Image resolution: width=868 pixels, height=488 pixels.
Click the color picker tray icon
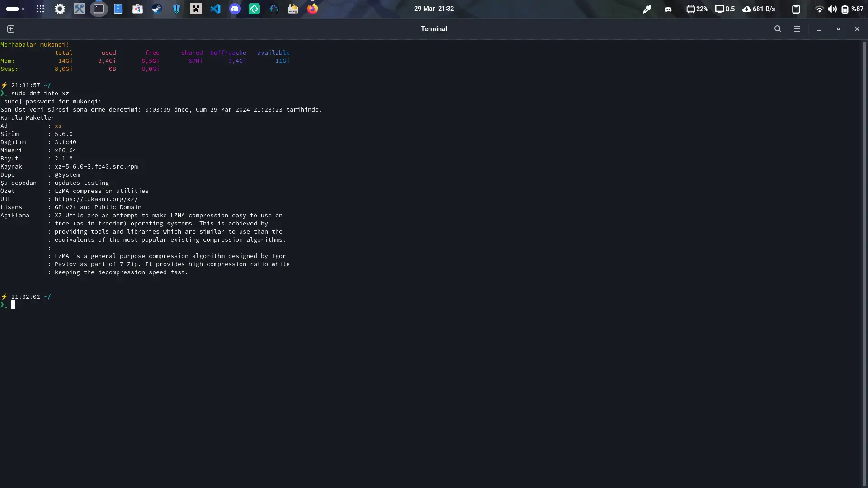[647, 9]
